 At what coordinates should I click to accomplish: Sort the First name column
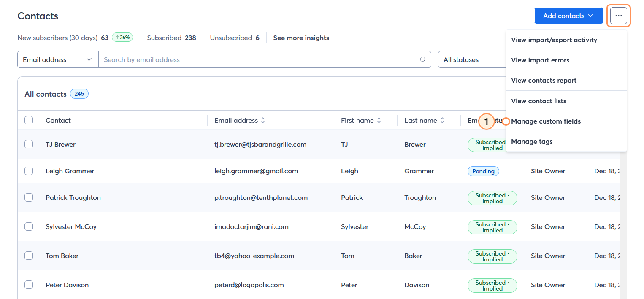pyautogui.click(x=379, y=120)
